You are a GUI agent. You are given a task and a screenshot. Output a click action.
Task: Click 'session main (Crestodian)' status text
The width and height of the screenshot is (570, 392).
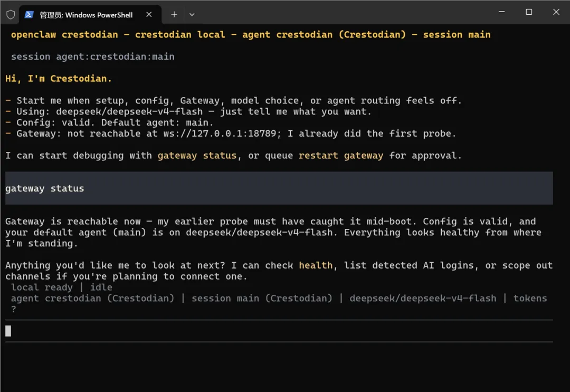coord(262,298)
